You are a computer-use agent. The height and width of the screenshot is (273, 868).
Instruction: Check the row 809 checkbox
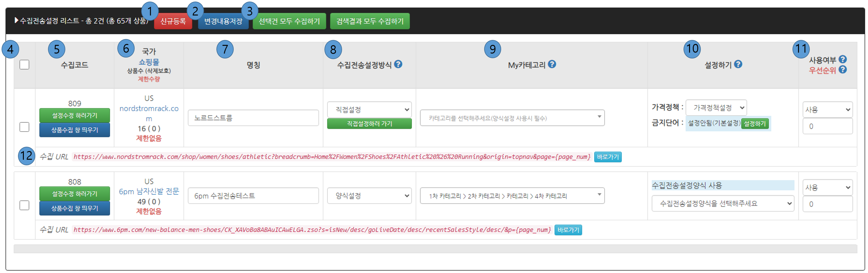24,127
